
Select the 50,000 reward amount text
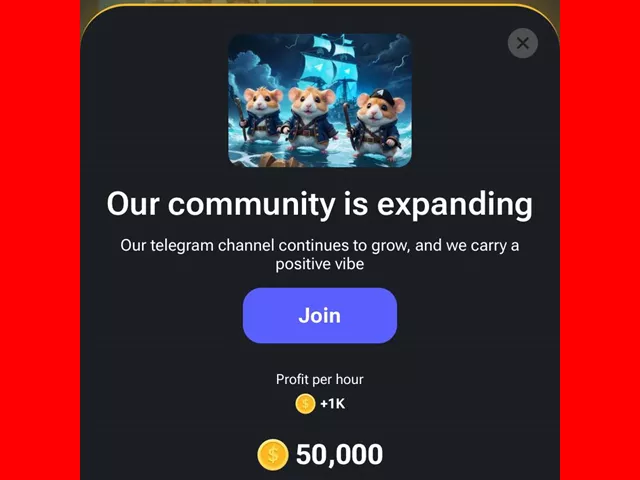coord(340,455)
